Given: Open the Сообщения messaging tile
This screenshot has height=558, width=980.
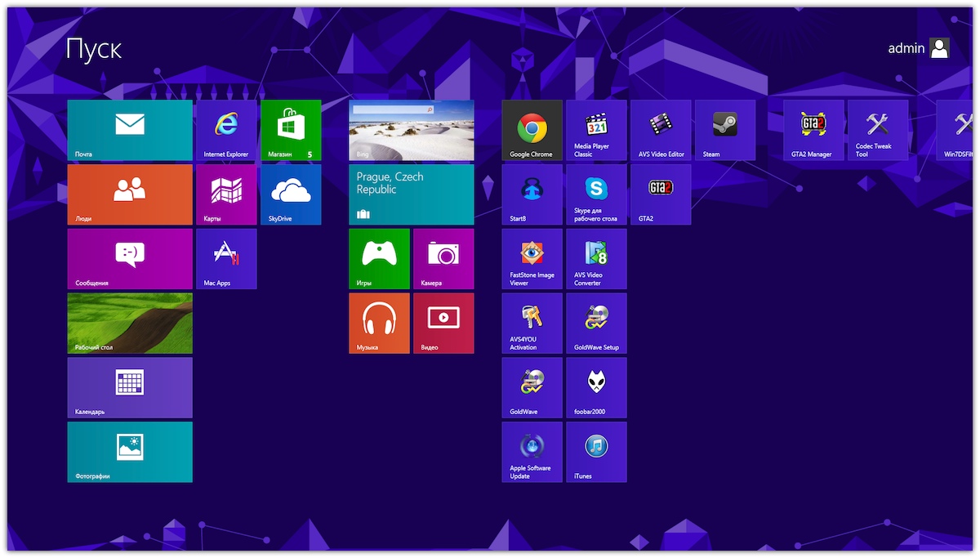Looking at the screenshot, I should [130, 259].
